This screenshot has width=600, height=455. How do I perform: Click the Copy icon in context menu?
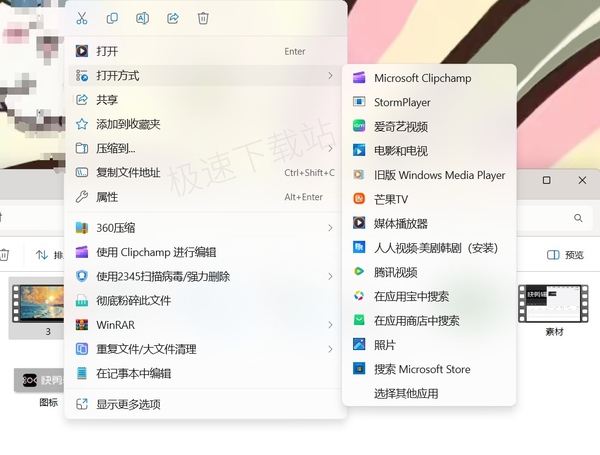pyautogui.click(x=112, y=18)
